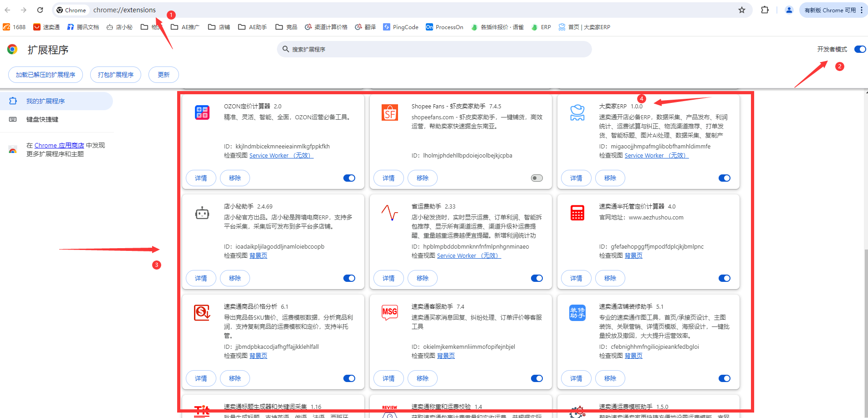Click 移除 for Shopee Fans extension

[x=423, y=178]
